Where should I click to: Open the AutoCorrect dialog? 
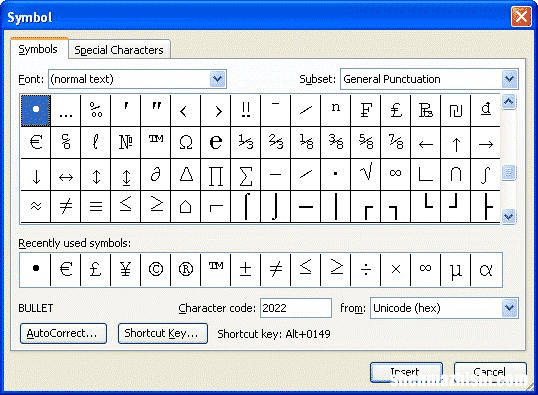tap(63, 333)
